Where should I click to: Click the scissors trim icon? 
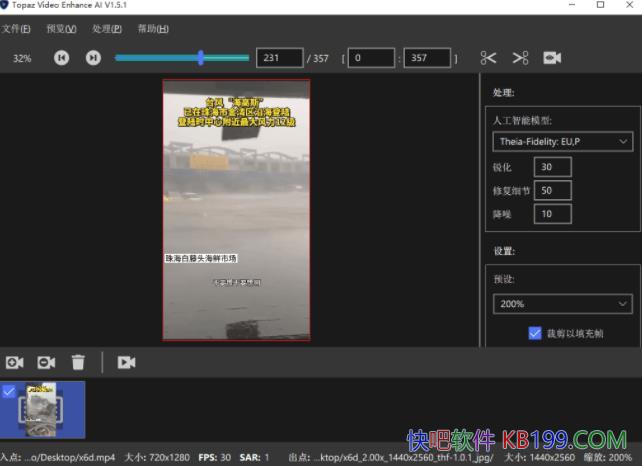[488, 58]
